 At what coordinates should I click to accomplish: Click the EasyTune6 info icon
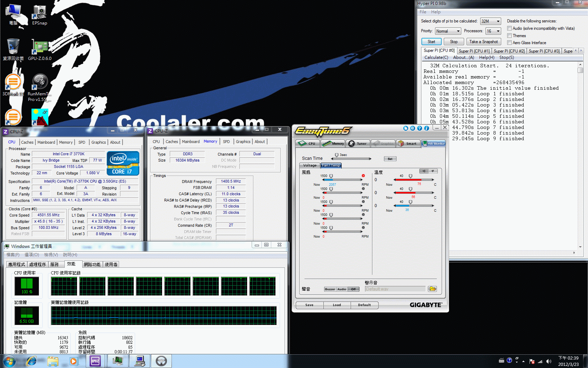coord(427,128)
